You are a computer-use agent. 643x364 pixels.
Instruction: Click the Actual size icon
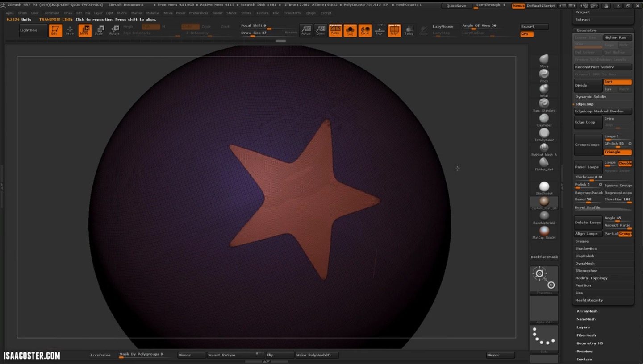306,30
